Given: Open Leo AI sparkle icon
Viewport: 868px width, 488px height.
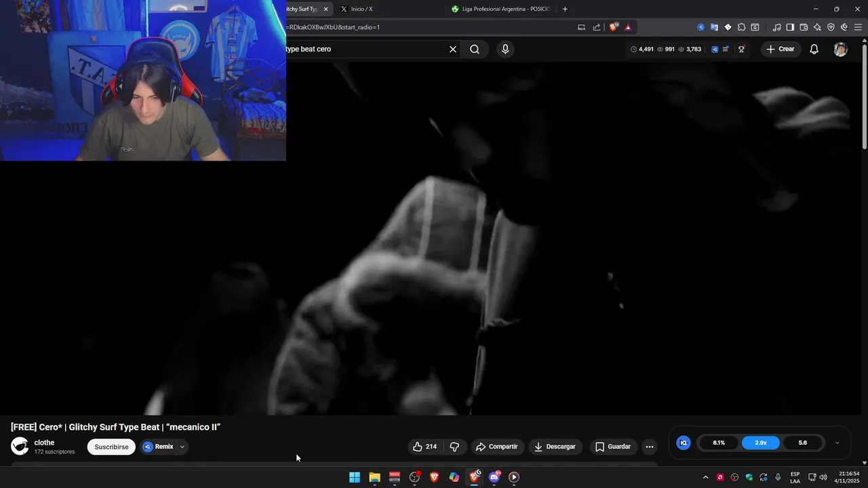Looking at the screenshot, I should point(817,27).
